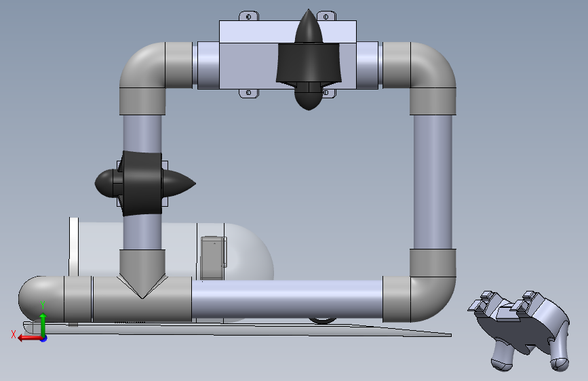Select the small grey box inside transparent canister

click(214, 258)
